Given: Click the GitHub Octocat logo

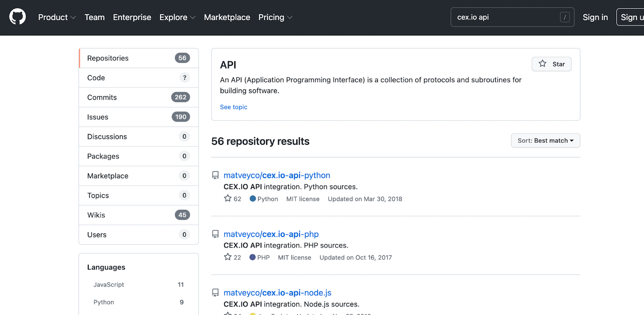Looking at the screenshot, I should 17,17.
